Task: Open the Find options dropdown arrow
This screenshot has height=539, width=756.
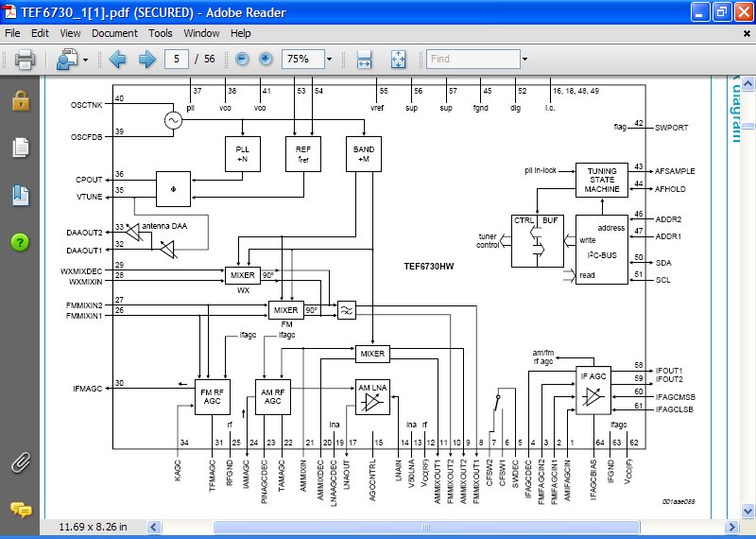Action: (x=525, y=60)
